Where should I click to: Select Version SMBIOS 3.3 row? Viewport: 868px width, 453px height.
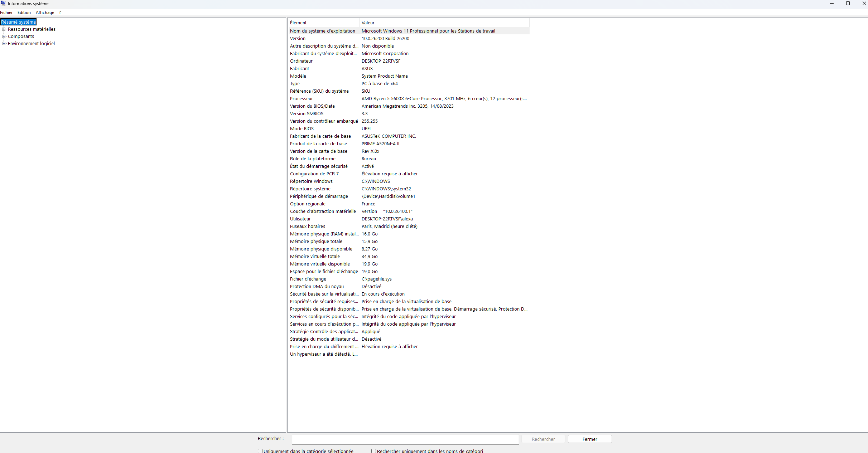click(409, 114)
